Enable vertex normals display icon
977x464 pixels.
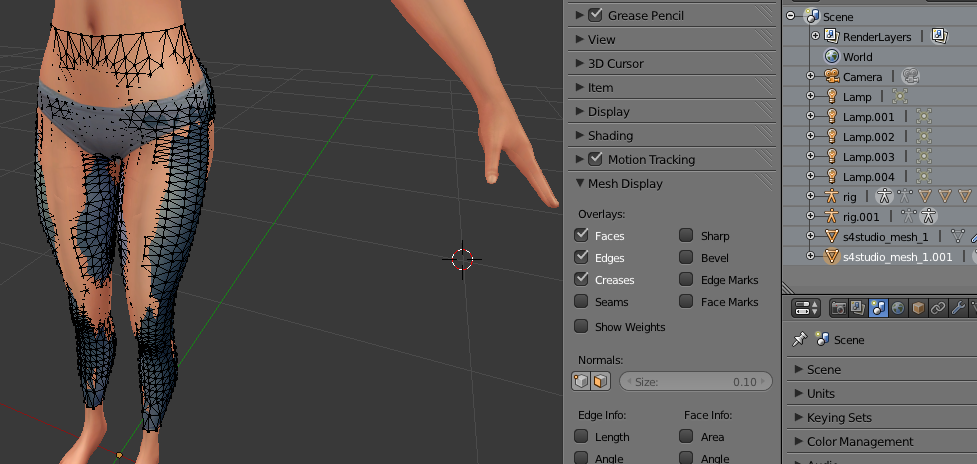tap(581, 381)
